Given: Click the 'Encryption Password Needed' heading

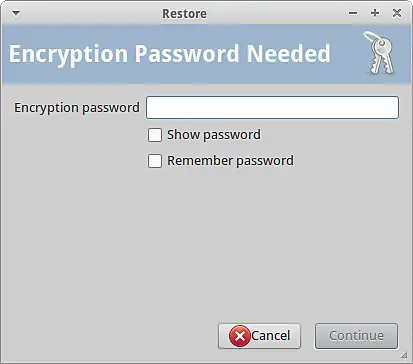Looking at the screenshot, I should [x=169, y=54].
